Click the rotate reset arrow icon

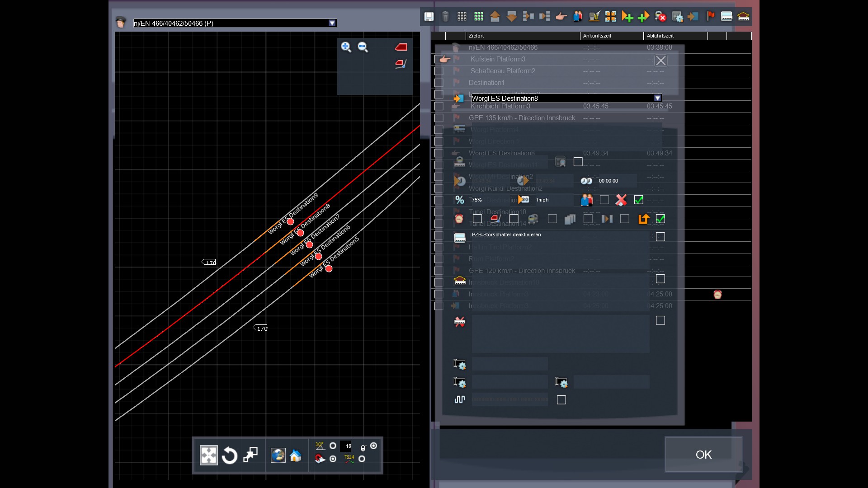tap(230, 455)
